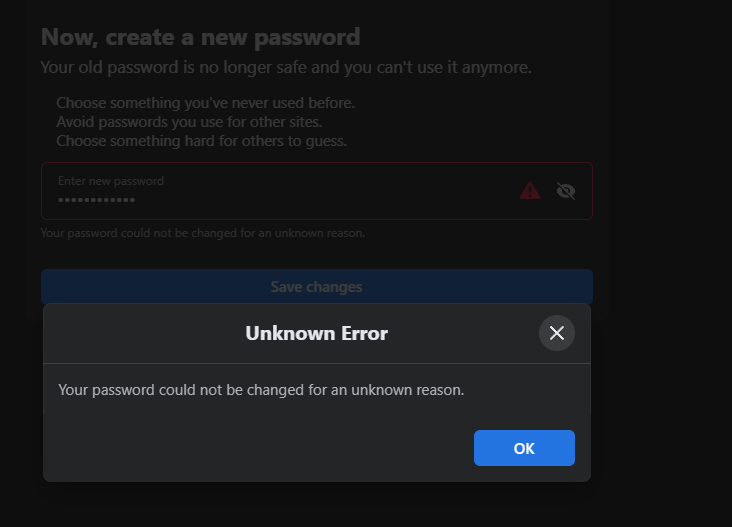Click the masked password dots
Viewport: 732px width, 527px height.
96,201
